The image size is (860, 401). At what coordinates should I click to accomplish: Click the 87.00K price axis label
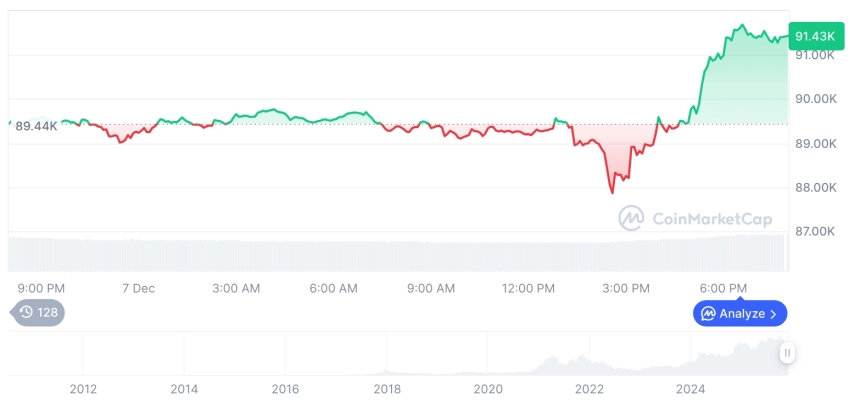[814, 231]
